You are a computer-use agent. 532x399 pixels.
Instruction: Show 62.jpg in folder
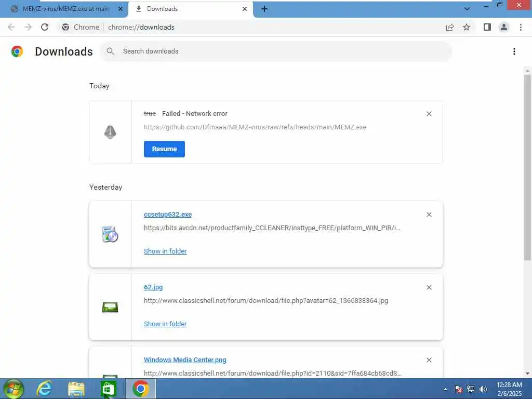[165, 324]
